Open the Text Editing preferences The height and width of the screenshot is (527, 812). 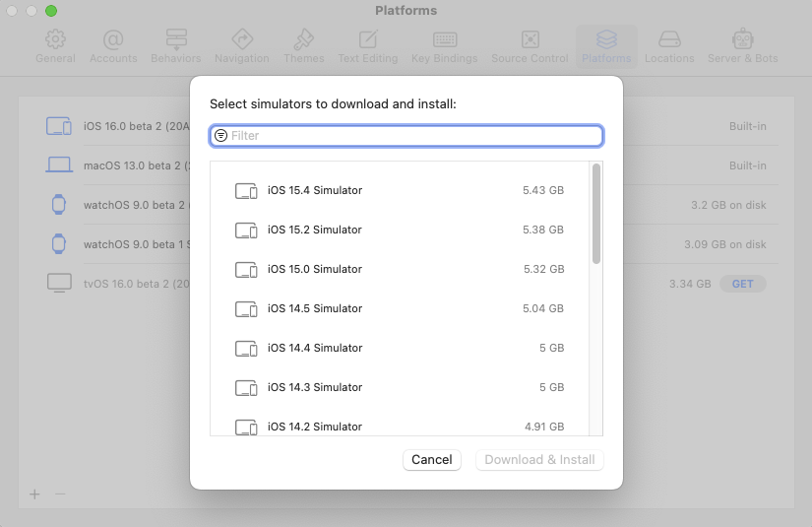[x=368, y=45]
